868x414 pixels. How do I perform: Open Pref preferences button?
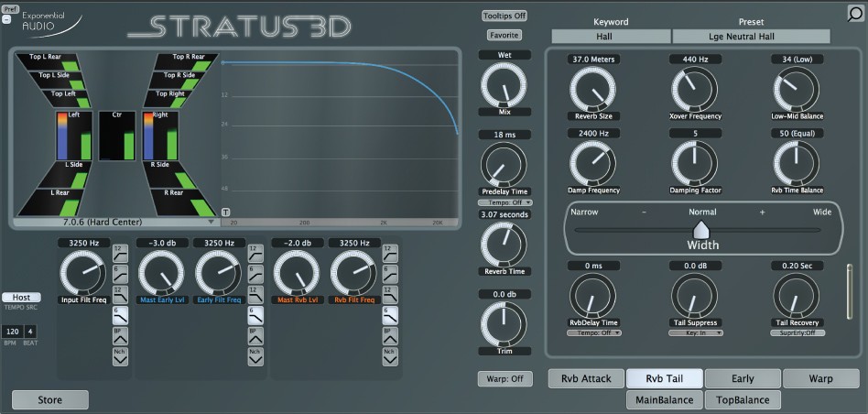[10, 9]
